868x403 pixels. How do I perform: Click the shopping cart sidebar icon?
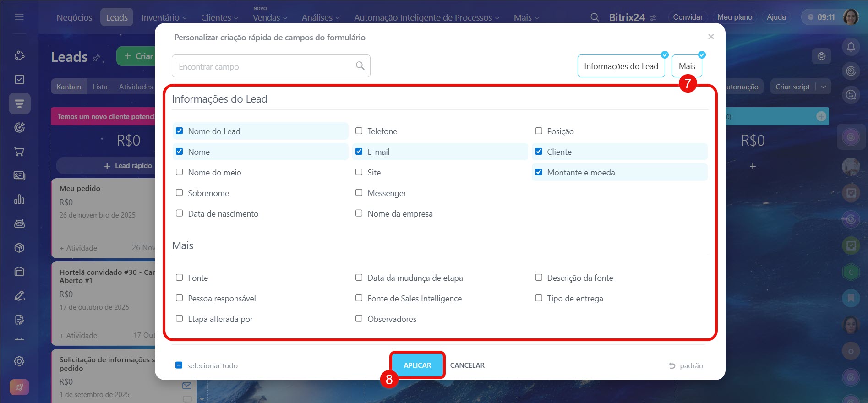[x=19, y=152]
